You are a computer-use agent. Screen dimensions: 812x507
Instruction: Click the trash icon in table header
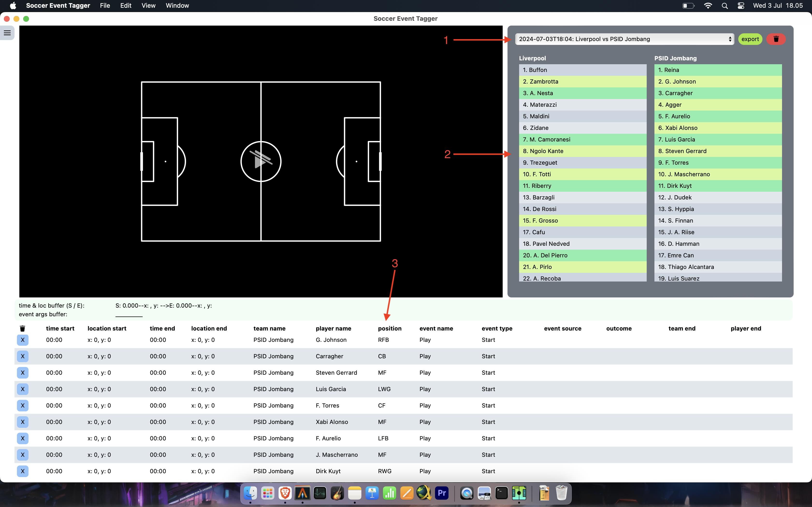tap(22, 329)
